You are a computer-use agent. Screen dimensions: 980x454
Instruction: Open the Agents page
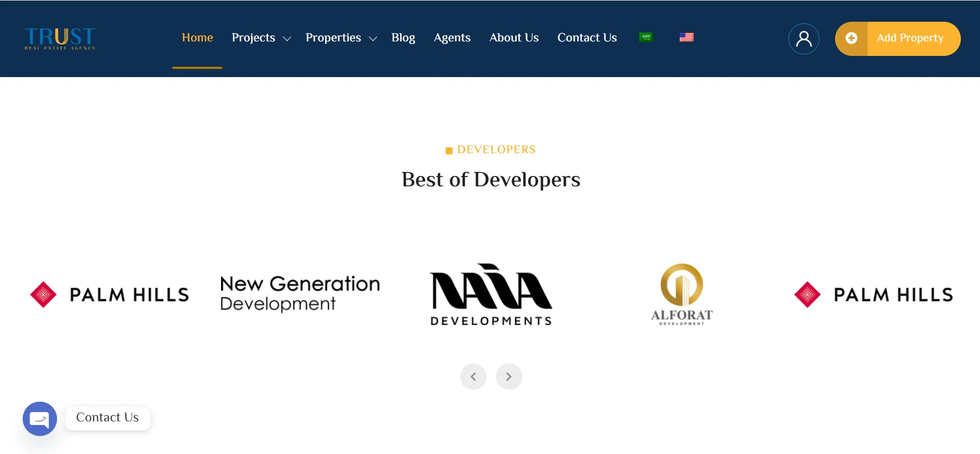pyautogui.click(x=452, y=38)
